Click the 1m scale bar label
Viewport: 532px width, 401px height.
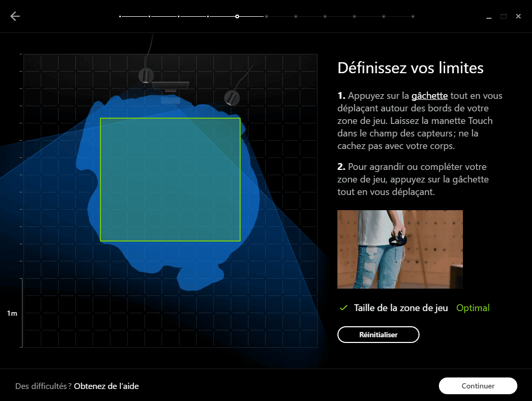click(12, 314)
